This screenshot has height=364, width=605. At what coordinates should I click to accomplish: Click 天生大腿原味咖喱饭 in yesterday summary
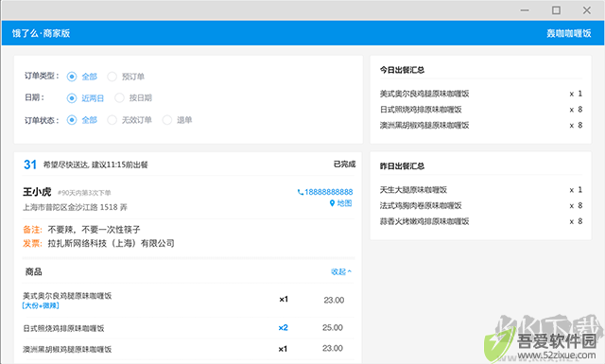413,189
